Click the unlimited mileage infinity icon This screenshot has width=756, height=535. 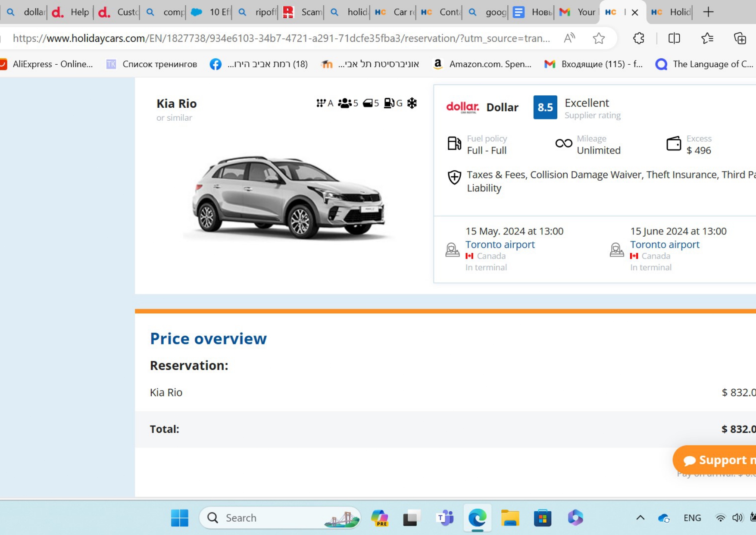(x=563, y=143)
